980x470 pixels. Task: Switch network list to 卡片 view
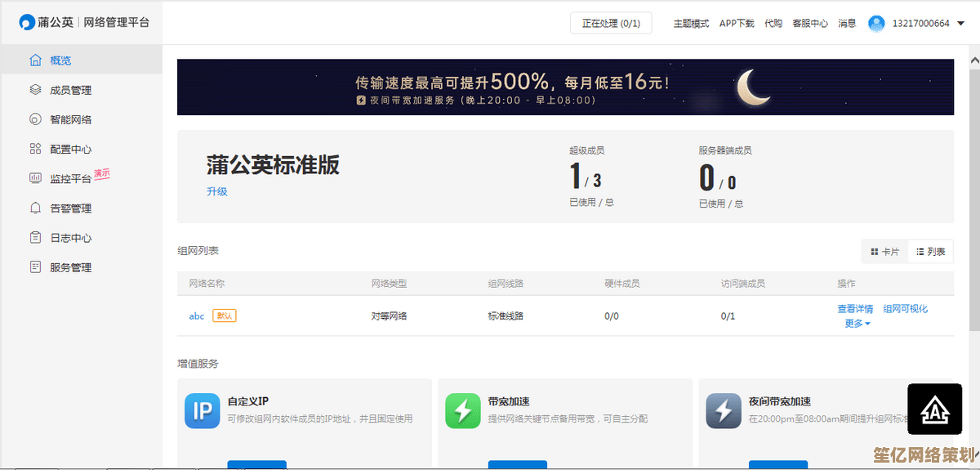[x=884, y=252]
